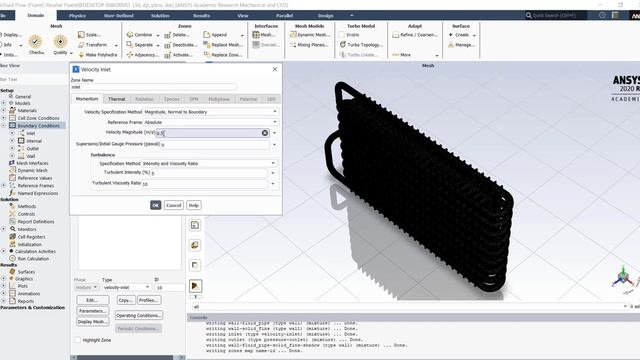Expand the Monitors tree node
Screen dimensions: 640x360
4,229
